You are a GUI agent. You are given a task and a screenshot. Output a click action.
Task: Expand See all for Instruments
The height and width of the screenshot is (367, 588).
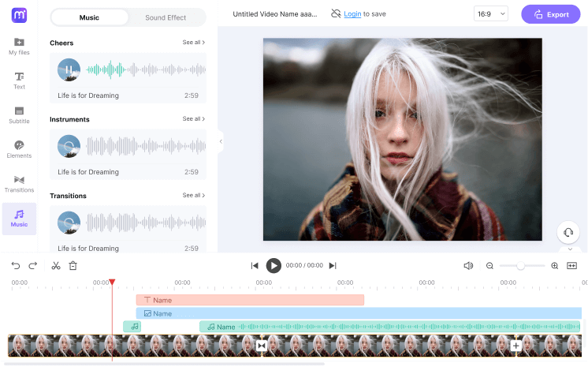[193, 118]
